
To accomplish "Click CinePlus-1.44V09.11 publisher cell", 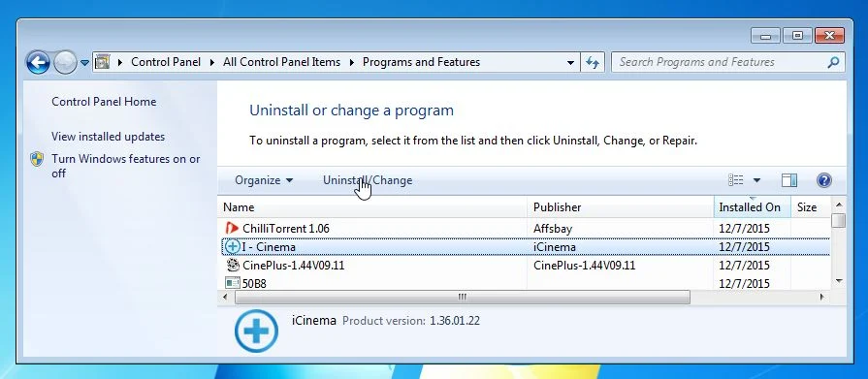I will (x=585, y=266).
